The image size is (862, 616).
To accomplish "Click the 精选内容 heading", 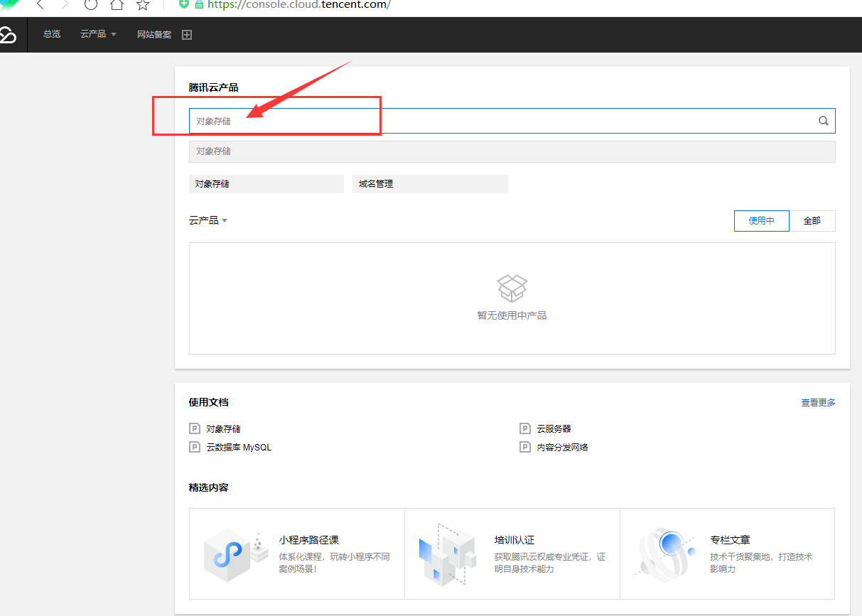I will click(209, 487).
